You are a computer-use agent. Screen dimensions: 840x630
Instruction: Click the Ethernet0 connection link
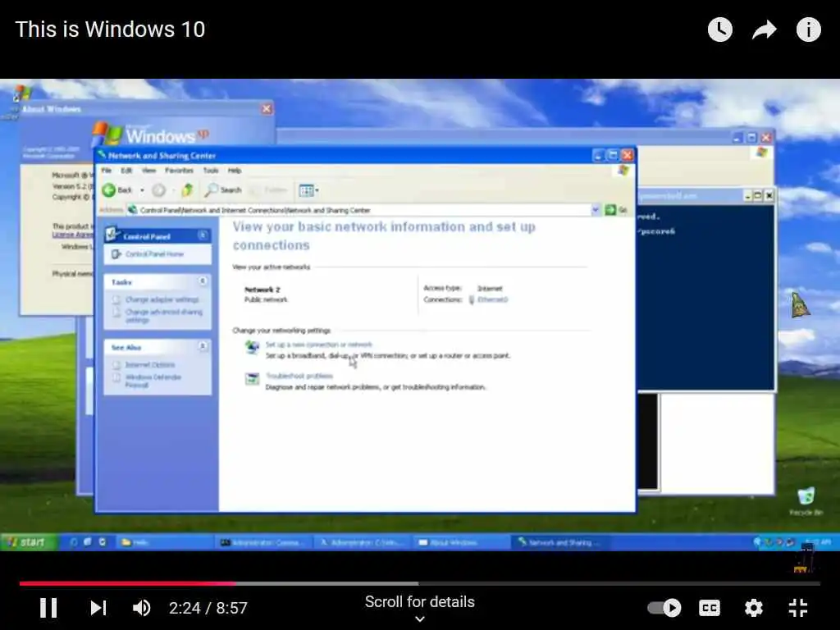(492, 299)
